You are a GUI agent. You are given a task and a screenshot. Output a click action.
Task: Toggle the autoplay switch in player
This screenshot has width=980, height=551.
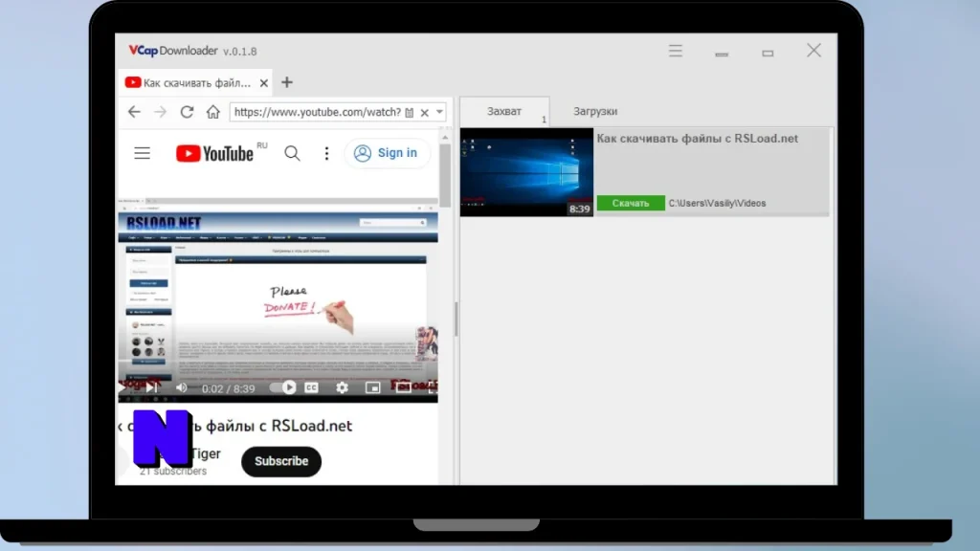283,388
